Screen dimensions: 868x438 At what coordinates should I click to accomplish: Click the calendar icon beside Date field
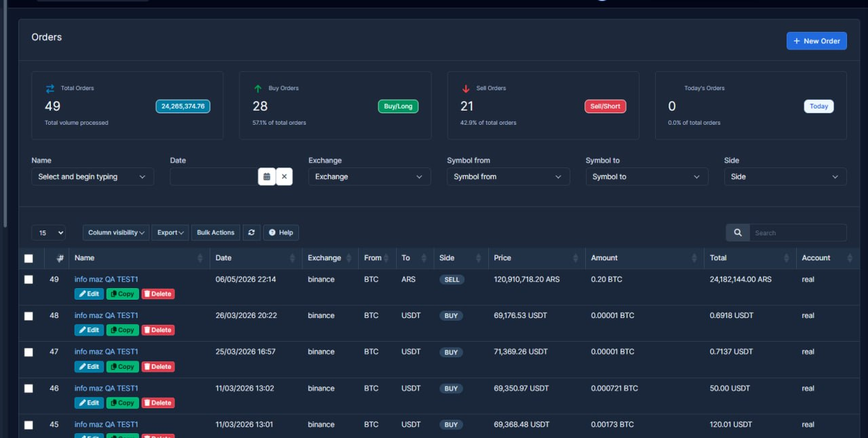267,176
